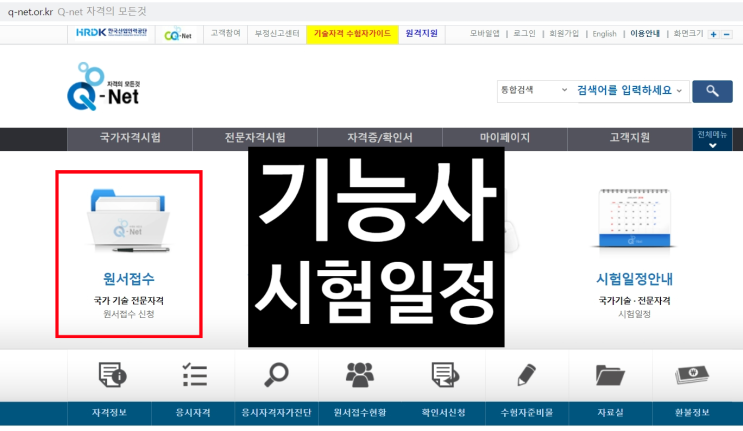The width and height of the screenshot is (743, 431).
Task: Click the 응시자격자가진단 magnifier icon
Action: click(276, 375)
